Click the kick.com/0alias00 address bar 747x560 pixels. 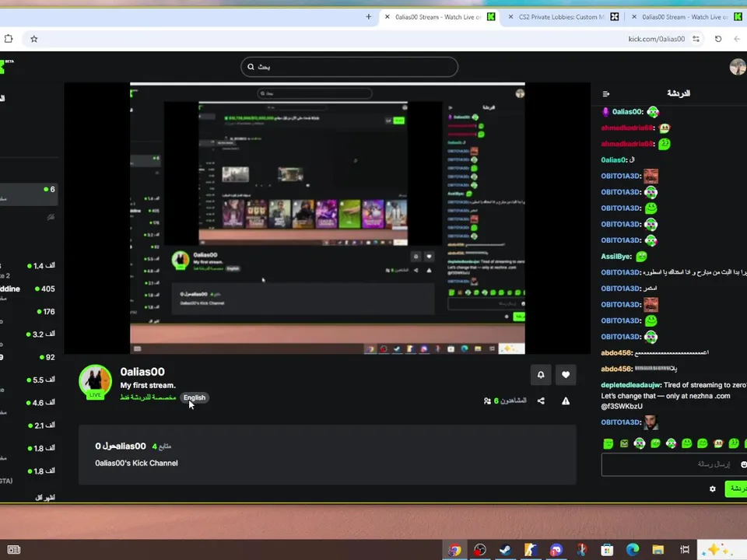(656, 39)
